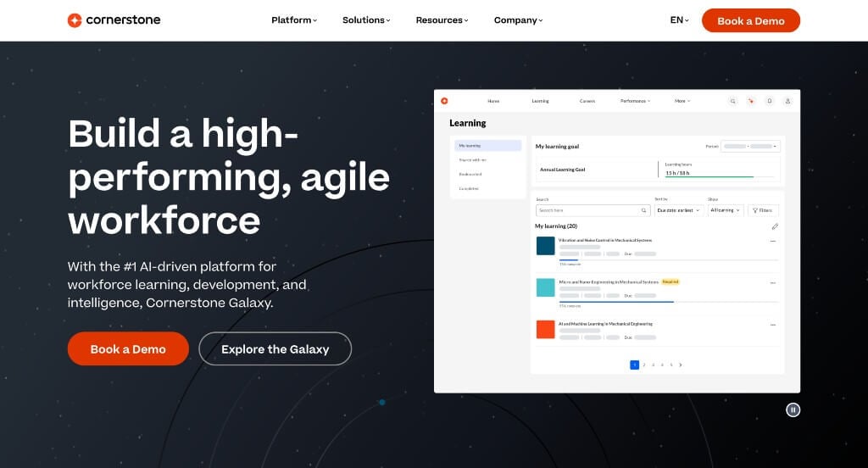The image size is (868, 468).
Task: Click the Filters button
Action: 763,210
